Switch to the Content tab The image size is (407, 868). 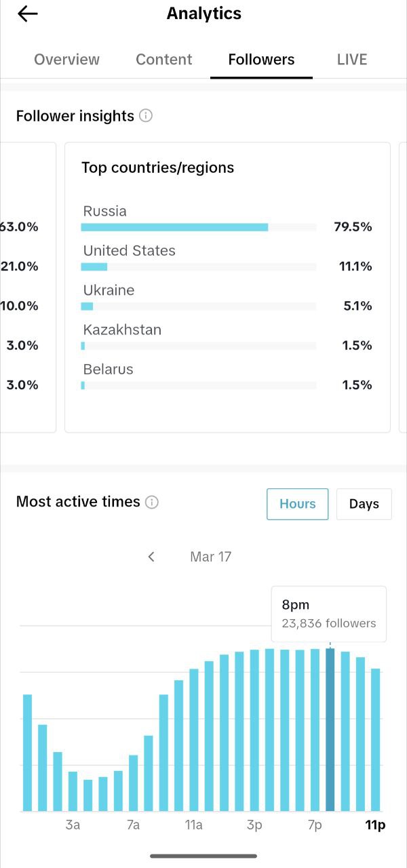pyautogui.click(x=164, y=60)
